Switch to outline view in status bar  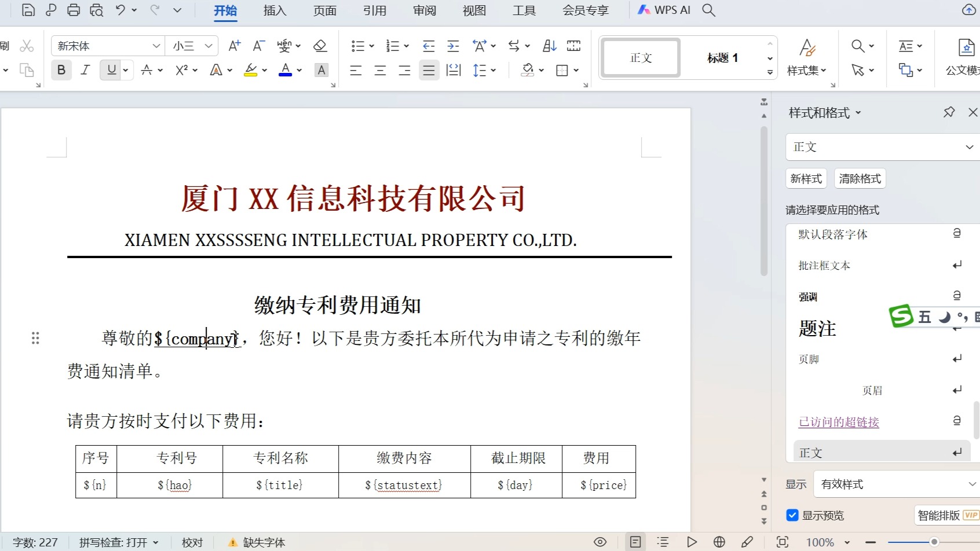tap(663, 542)
